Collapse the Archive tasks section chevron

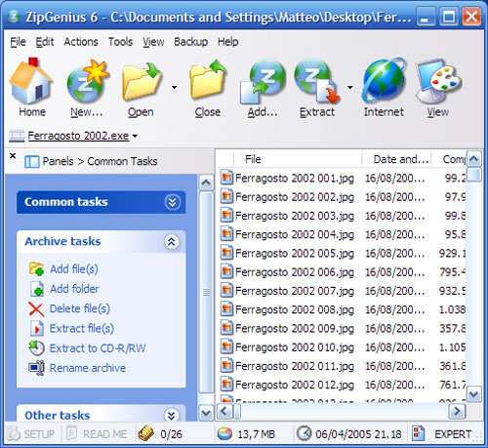(x=172, y=242)
